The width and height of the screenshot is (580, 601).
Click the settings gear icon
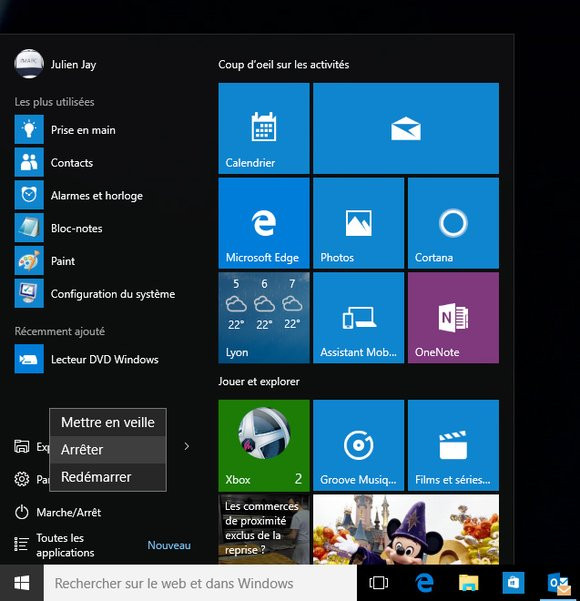[21, 479]
